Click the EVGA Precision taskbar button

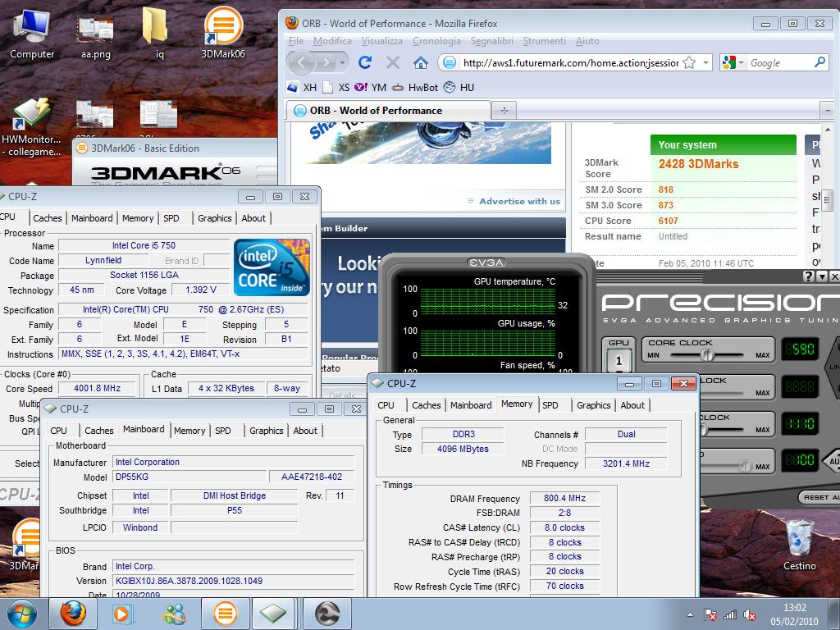(327, 614)
